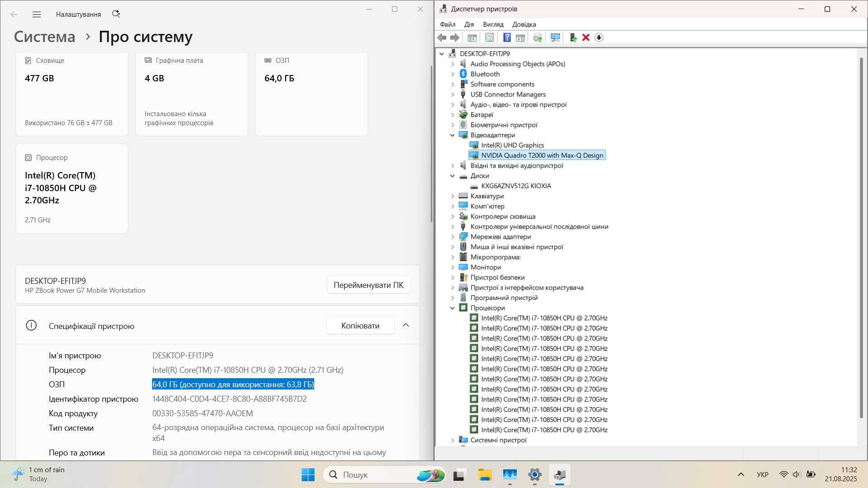Open the Файл menu in Device Manager
868x488 pixels.
(x=448, y=24)
